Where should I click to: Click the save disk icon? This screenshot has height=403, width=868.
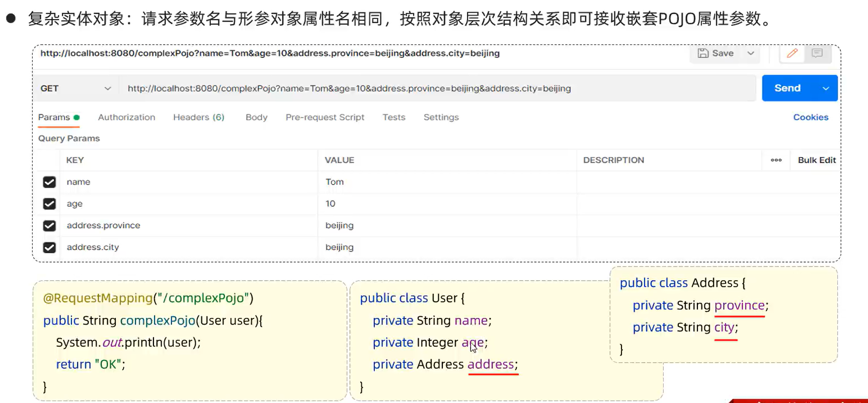coord(703,53)
